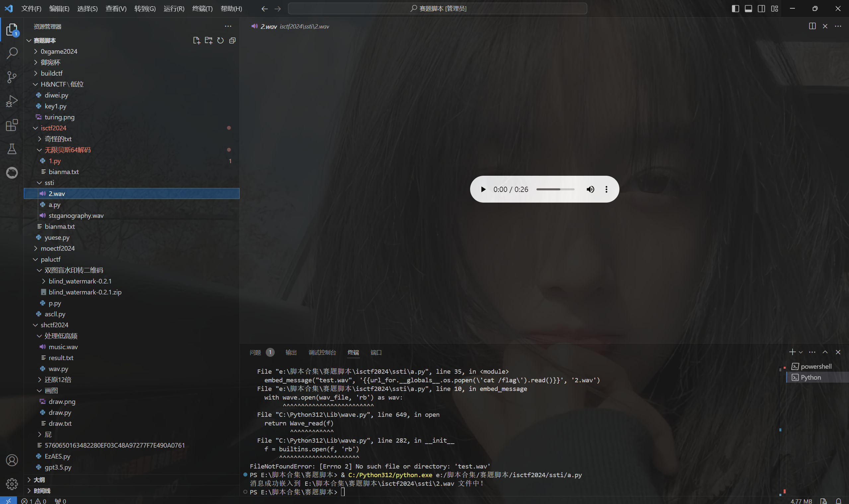Mute the audio player volume

click(591, 189)
